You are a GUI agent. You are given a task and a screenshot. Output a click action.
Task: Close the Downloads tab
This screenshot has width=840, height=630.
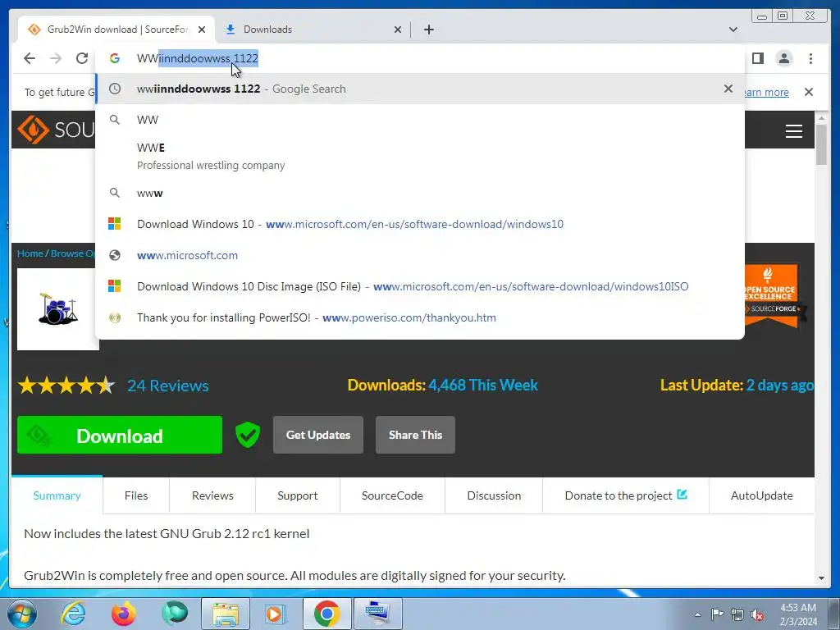pyautogui.click(x=398, y=30)
